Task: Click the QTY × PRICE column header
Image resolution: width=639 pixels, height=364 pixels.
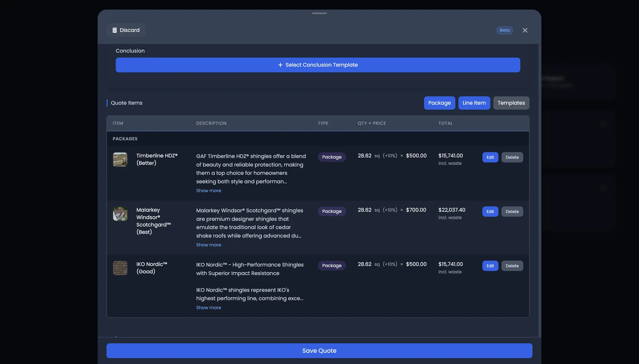Action: tap(372, 123)
